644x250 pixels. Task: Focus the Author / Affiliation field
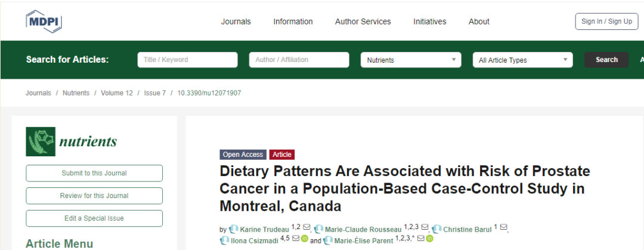click(299, 60)
